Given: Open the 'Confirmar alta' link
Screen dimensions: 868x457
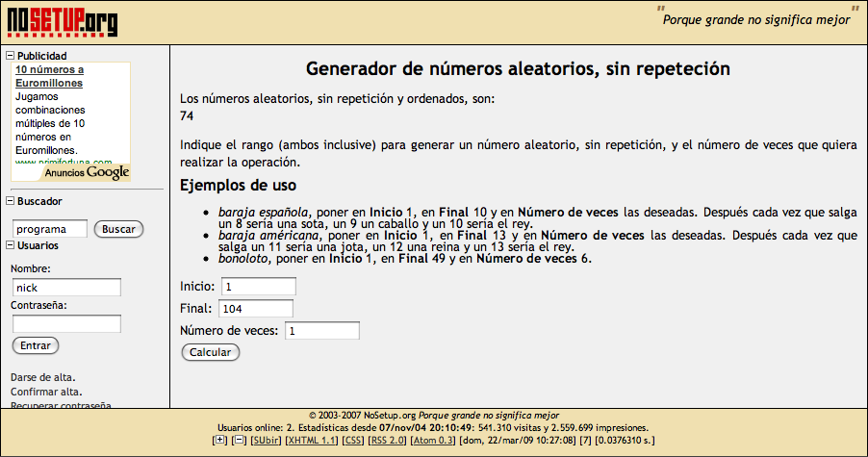Looking at the screenshot, I should pyautogui.click(x=46, y=392).
